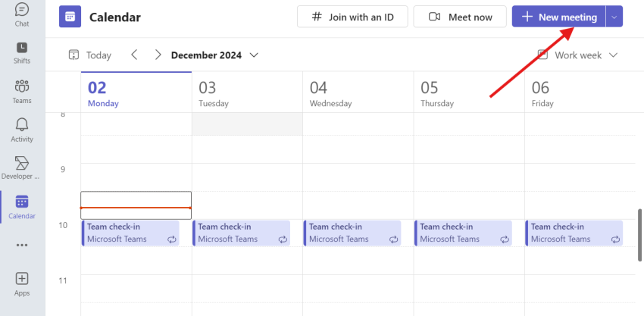The width and height of the screenshot is (644, 316).
Task: Open the Work week view dropdown
Action: click(578, 55)
